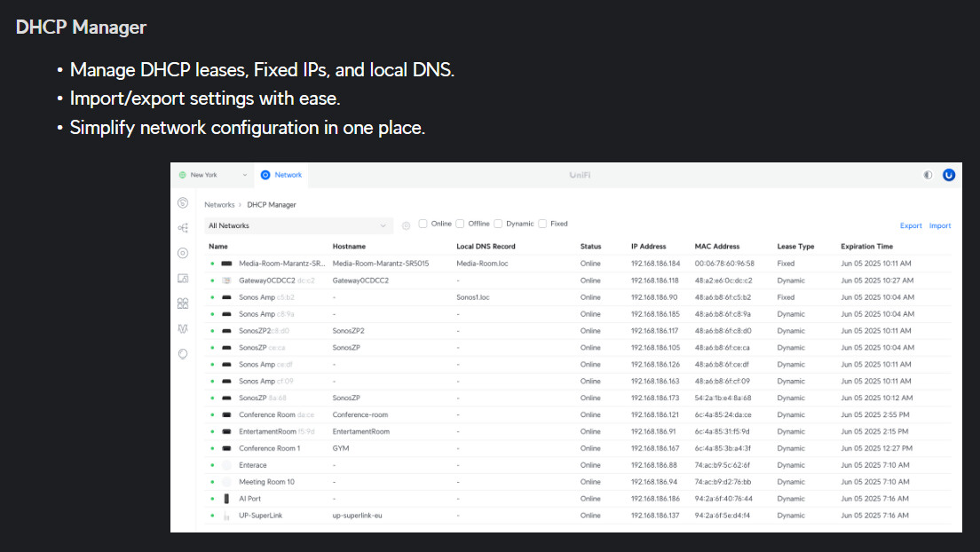Click the Meeting Room 10 device icon
Image resolution: width=980 pixels, height=552 pixels.
point(226,482)
